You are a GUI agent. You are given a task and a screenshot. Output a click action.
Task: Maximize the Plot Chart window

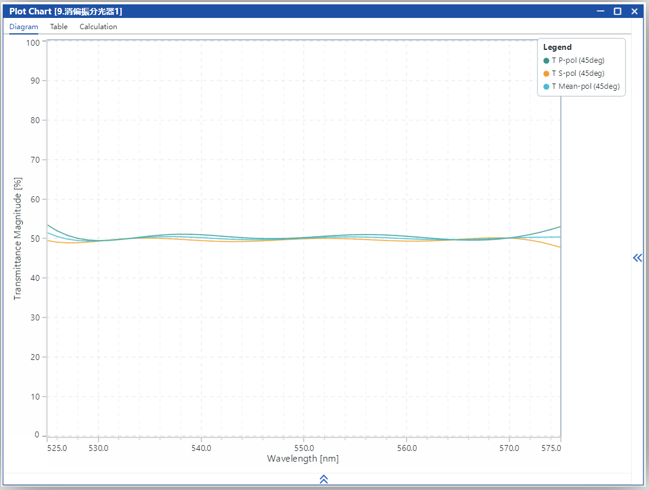618,11
